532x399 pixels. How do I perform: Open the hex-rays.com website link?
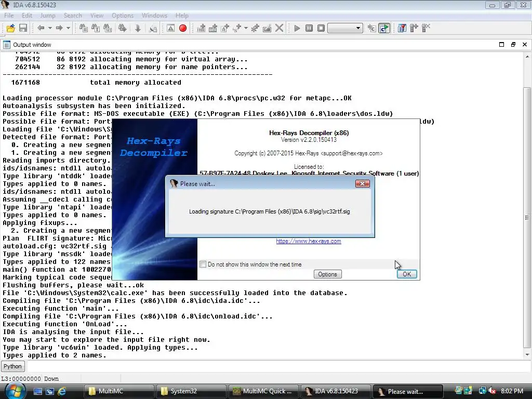(x=309, y=241)
